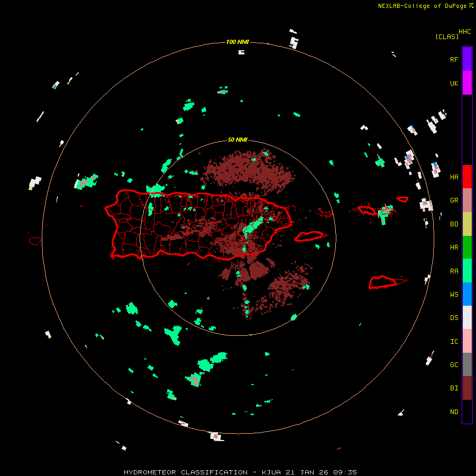Click the RA legend label

point(454,271)
